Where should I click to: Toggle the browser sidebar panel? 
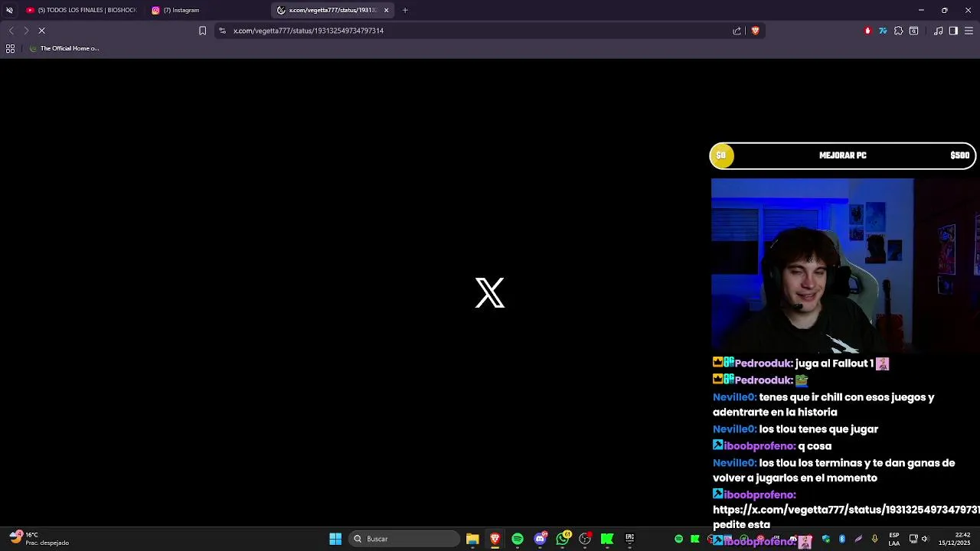(953, 31)
